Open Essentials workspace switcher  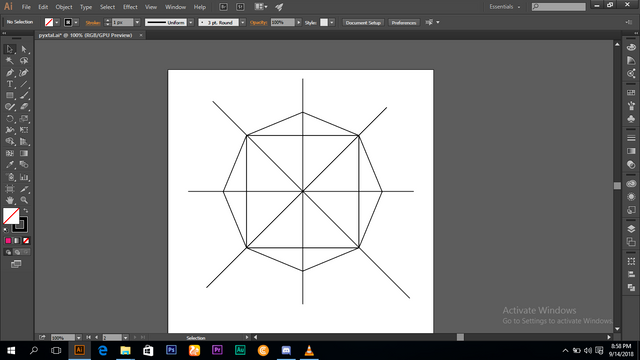[x=504, y=7]
